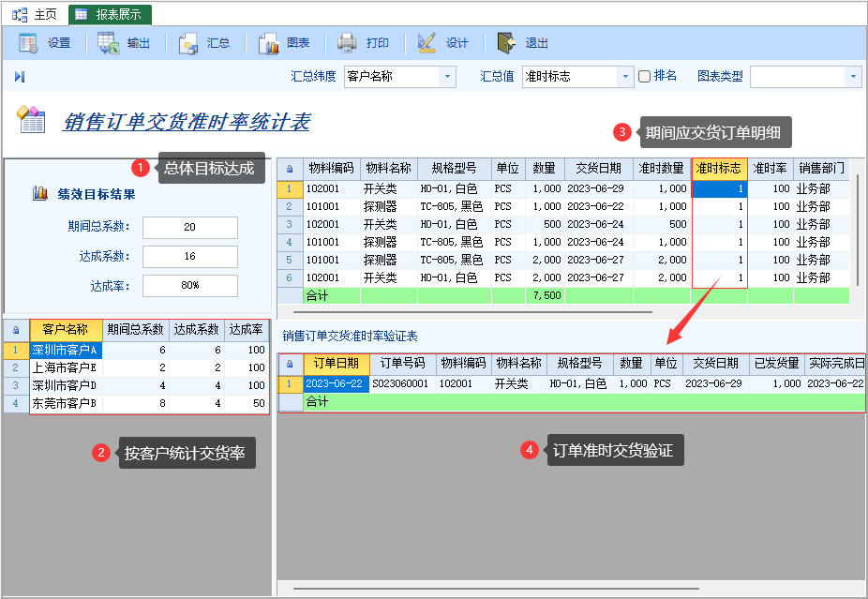The width and height of the screenshot is (868, 599).
Task: Click the 销售部门 column header
Action: 821,169
